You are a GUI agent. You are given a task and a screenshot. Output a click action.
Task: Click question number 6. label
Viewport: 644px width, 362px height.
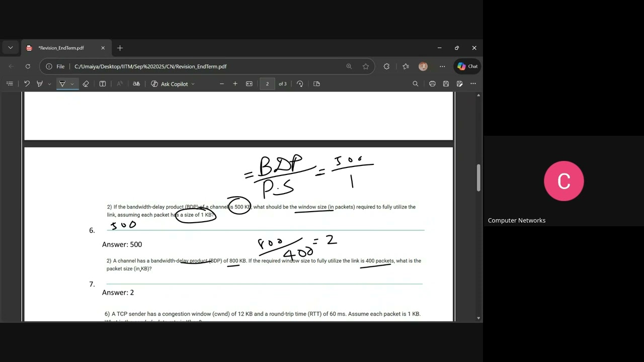tap(92, 230)
